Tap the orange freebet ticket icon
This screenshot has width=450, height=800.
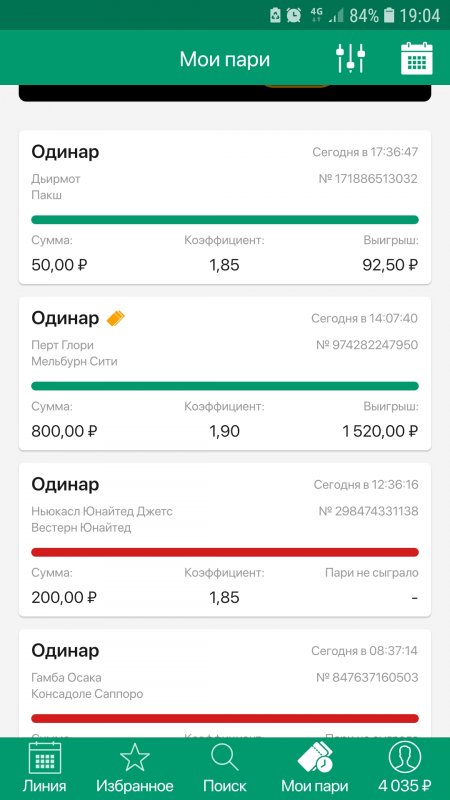pos(115,318)
